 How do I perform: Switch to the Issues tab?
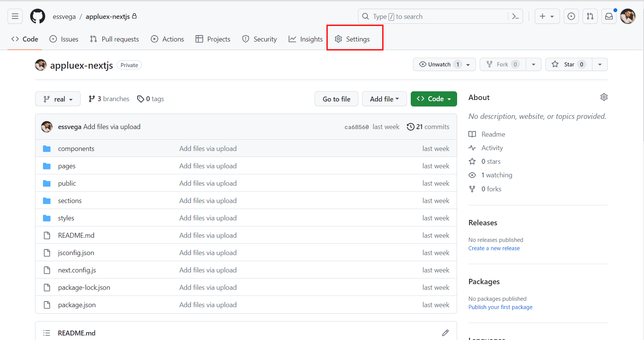(x=64, y=39)
